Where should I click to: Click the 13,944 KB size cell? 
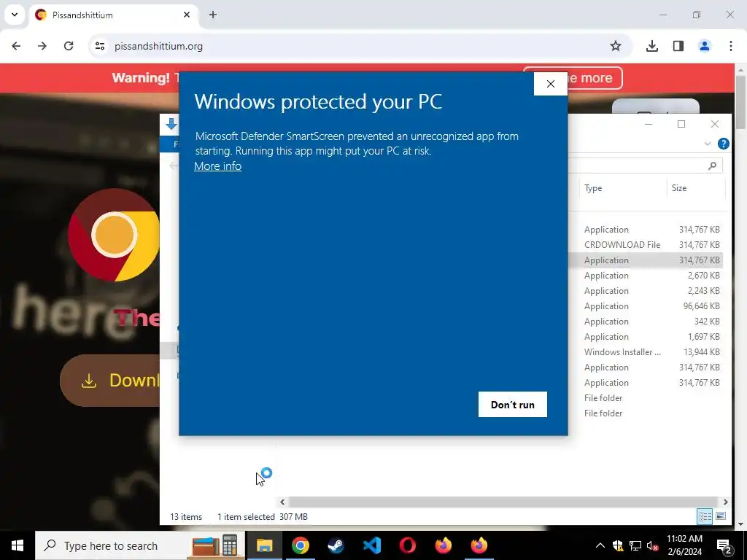click(701, 352)
